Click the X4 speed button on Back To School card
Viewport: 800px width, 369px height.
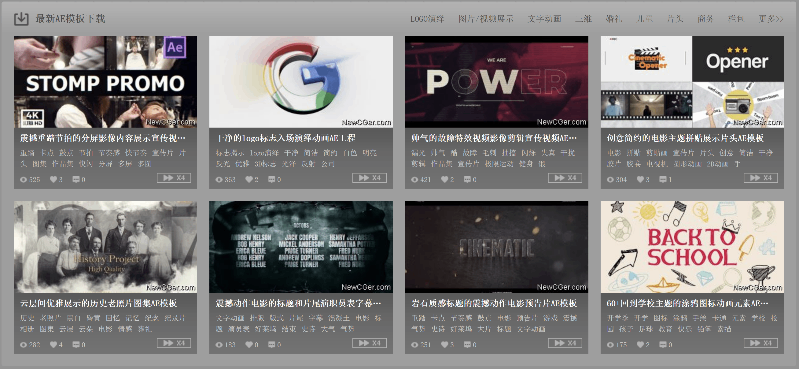tap(761, 343)
